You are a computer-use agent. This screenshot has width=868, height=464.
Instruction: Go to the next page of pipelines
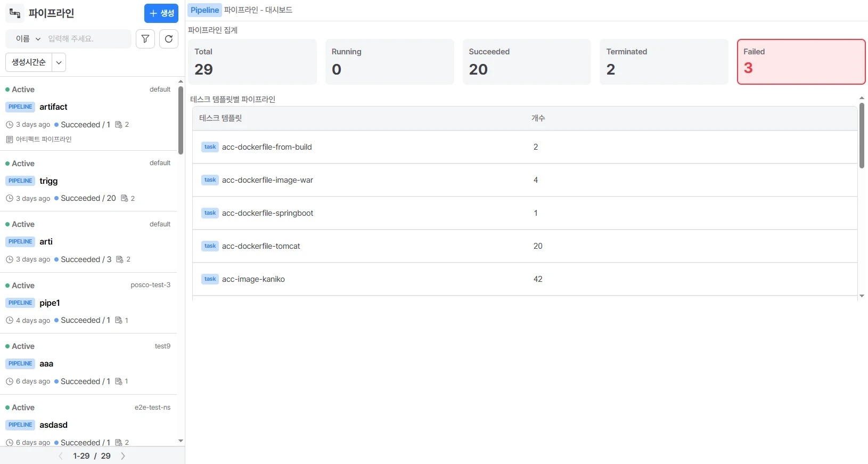tap(123, 456)
